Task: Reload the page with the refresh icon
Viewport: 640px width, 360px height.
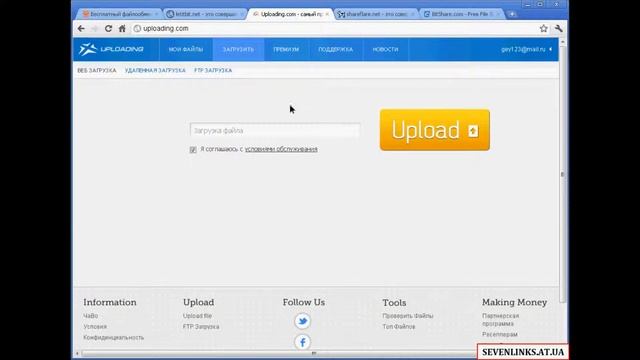Action: point(108,29)
